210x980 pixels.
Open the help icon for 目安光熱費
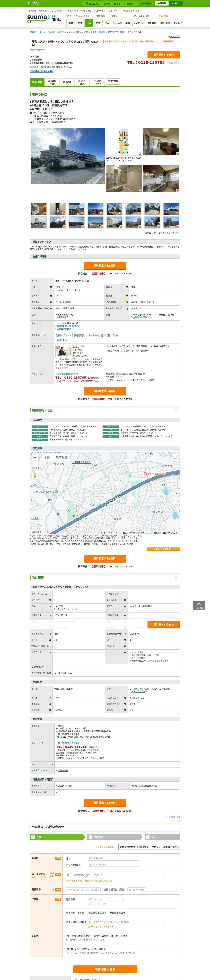click(x=50, y=653)
